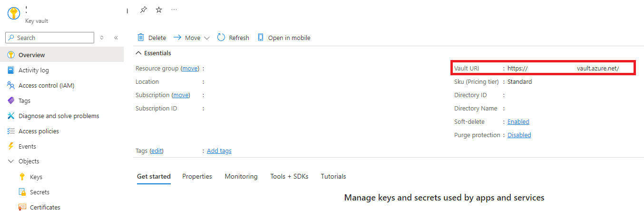
Task: Open in mobile phone icon
Action: pos(261,38)
